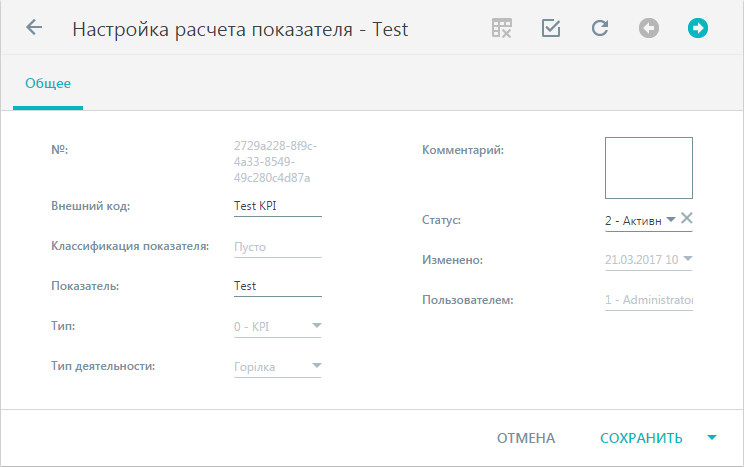
Task: Open the Статус dropdown arrow
Action: (670, 219)
